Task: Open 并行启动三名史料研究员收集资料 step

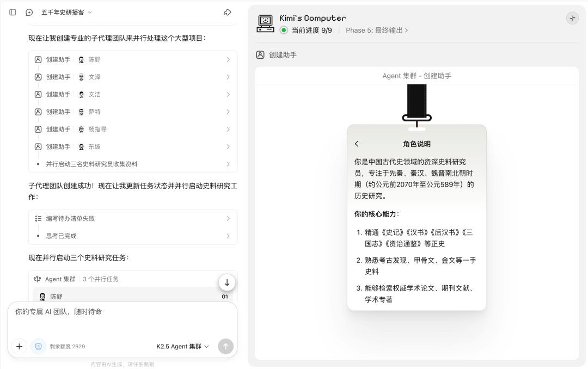Action: click(x=133, y=164)
